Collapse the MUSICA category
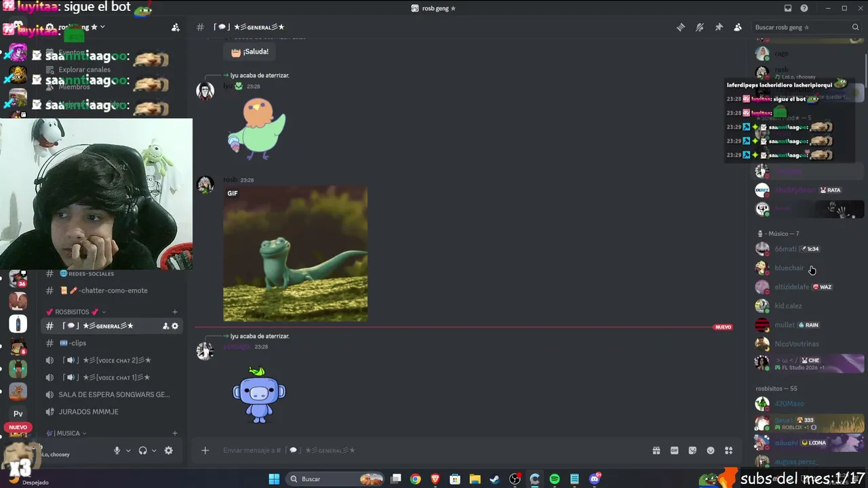This screenshot has height=488, width=868. tap(66, 433)
